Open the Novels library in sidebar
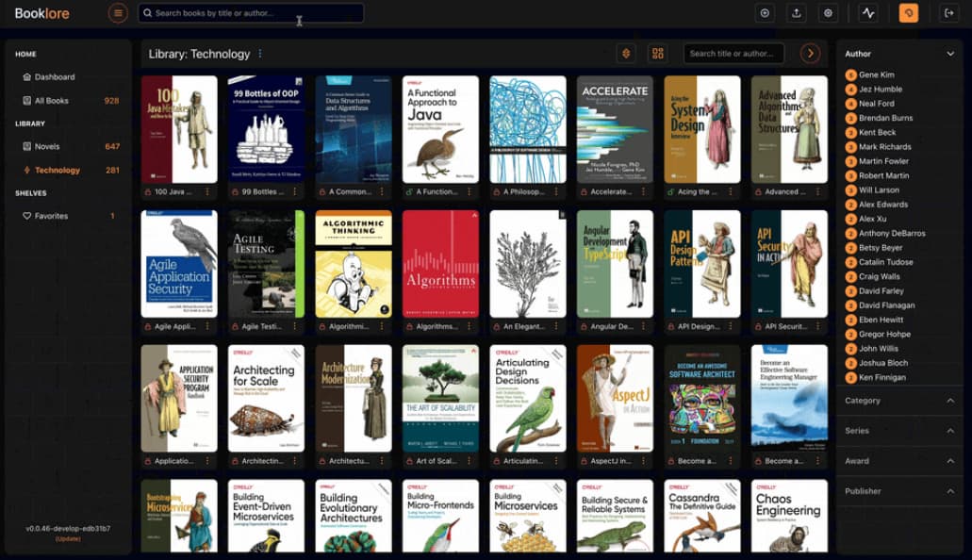This screenshot has height=560, width=972. [47, 146]
